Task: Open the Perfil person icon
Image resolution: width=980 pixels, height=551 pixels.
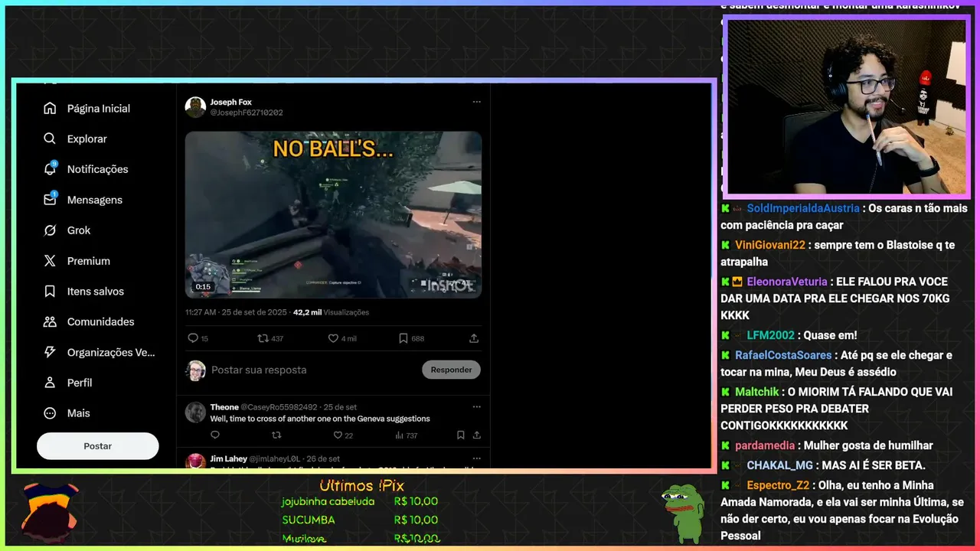Action: [50, 383]
